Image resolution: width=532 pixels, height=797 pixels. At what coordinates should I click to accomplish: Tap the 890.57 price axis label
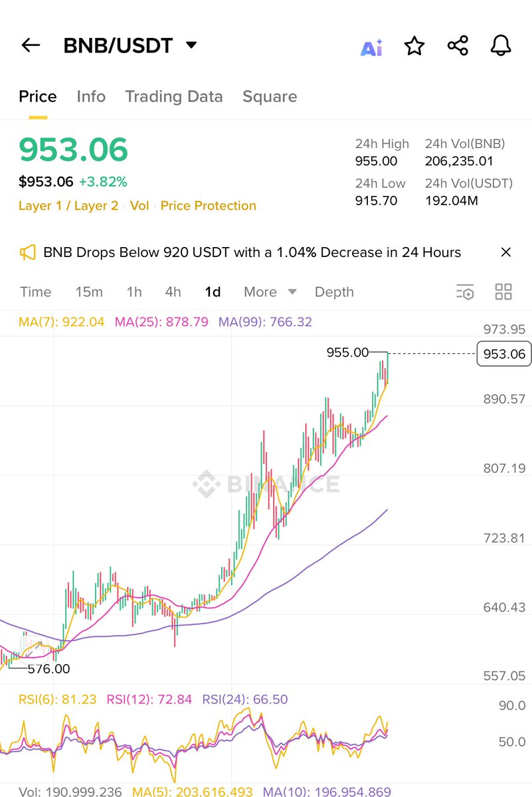pos(505,399)
